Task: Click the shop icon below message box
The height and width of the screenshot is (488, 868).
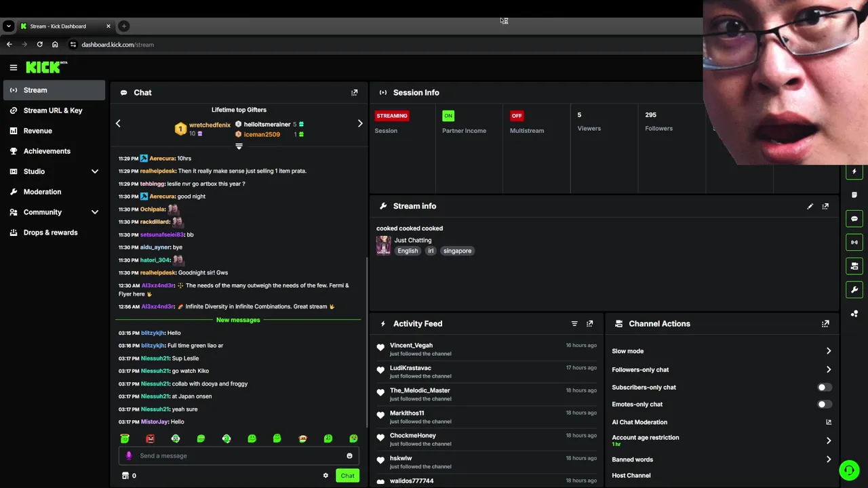Action: [125, 476]
